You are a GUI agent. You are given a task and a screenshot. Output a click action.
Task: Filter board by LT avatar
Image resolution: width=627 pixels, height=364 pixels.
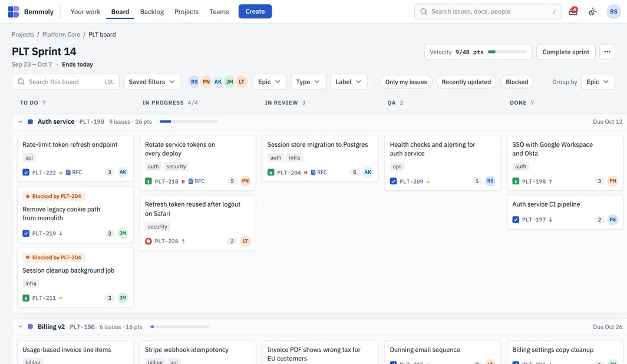[x=242, y=82]
